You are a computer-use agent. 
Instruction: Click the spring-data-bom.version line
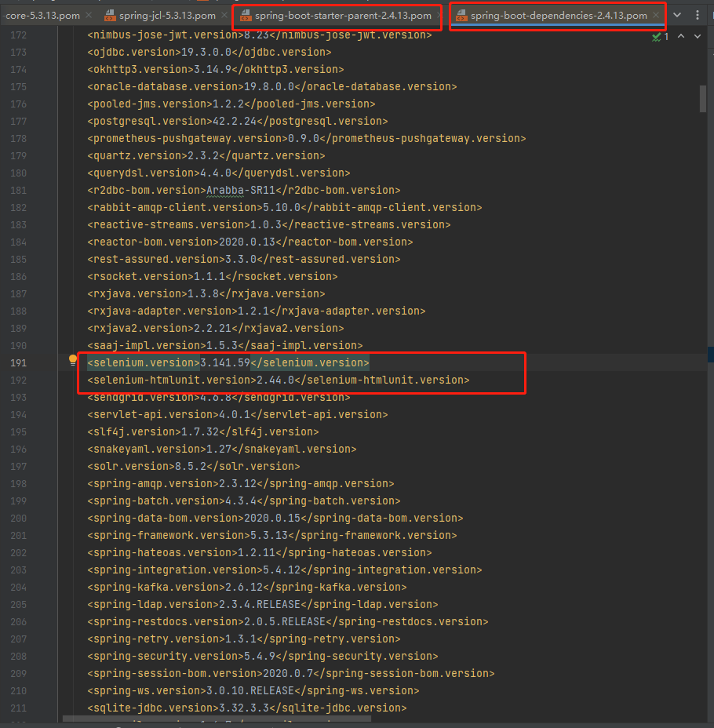275,518
